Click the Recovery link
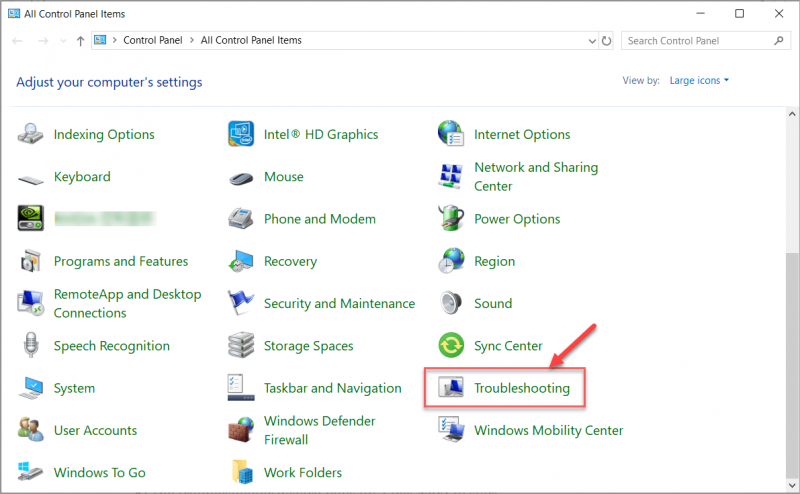The image size is (800, 494). pos(290,261)
